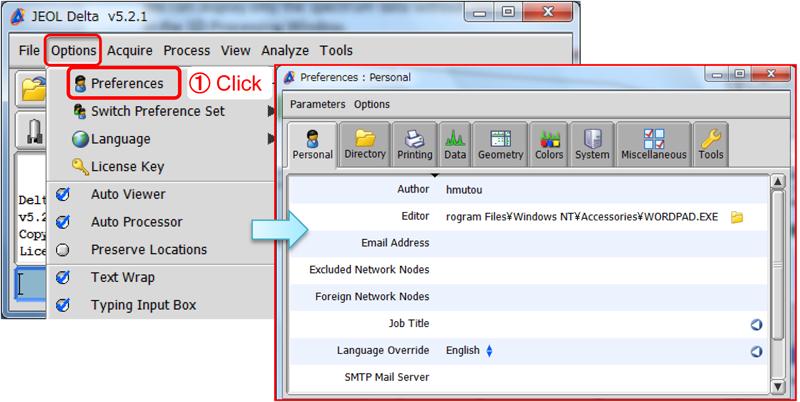The width and height of the screenshot is (800, 402).
Task: Toggle the Auto Processor checkbox
Action: coord(63,222)
